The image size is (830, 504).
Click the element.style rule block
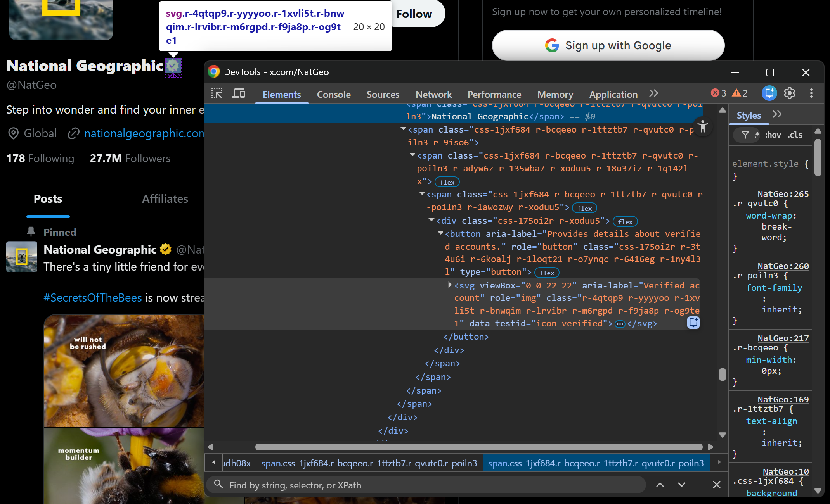[771, 170]
